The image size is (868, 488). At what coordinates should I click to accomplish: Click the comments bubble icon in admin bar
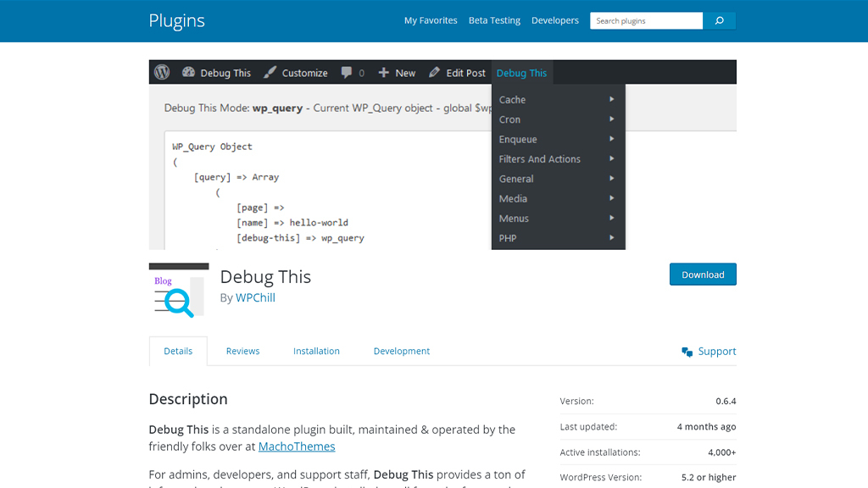click(x=347, y=73)
